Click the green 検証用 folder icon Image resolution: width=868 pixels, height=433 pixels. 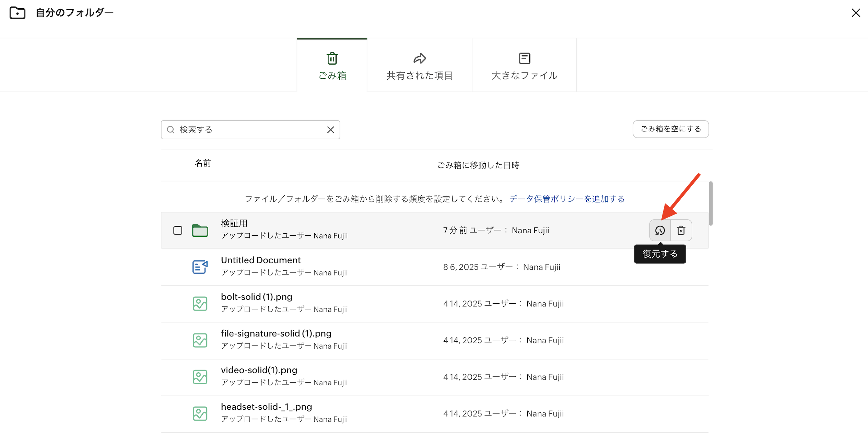pyautogui.click(x=200, y=230)
